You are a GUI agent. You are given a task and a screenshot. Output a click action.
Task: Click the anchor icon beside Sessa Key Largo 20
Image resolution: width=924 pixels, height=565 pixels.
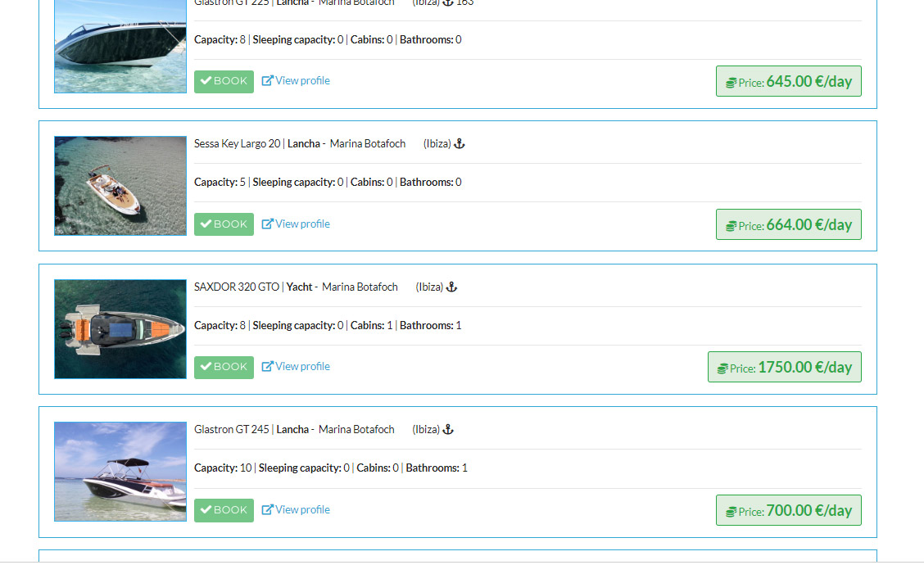[x=459, y=144]
